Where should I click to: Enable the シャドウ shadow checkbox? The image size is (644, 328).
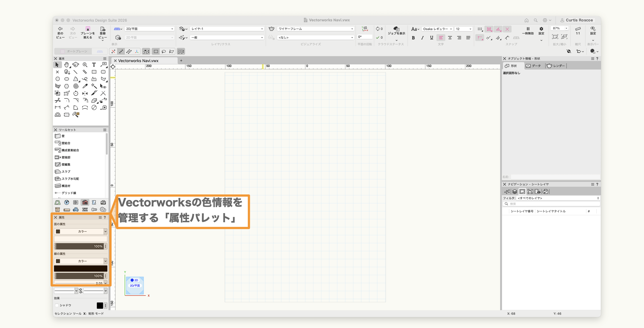click(x=57, y=305)
